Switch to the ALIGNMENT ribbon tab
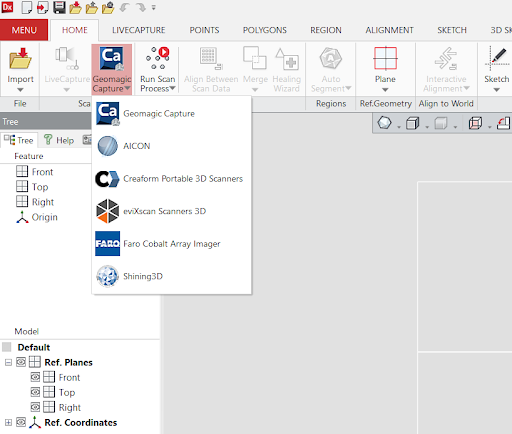 pyautogui.click(x=389, y=30)
